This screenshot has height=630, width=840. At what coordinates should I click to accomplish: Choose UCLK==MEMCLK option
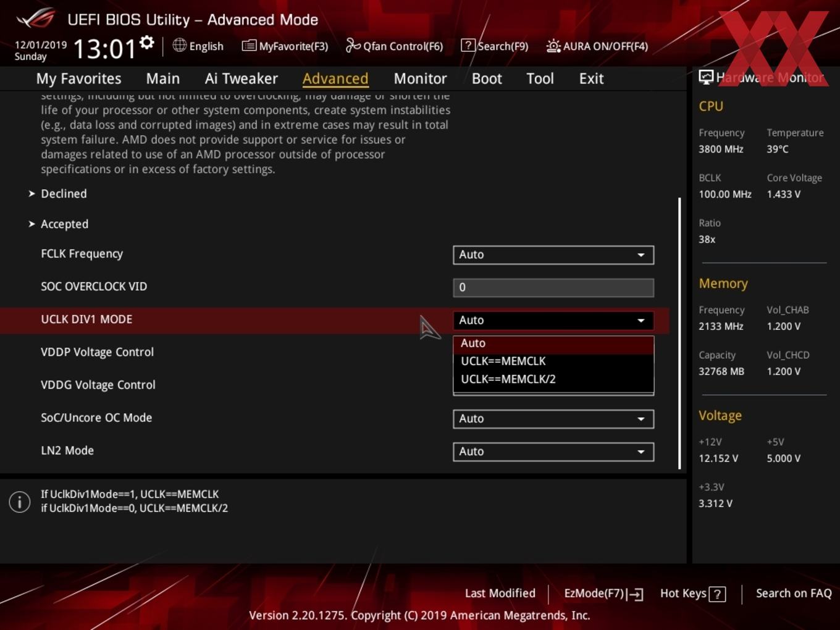pos(553,361)
